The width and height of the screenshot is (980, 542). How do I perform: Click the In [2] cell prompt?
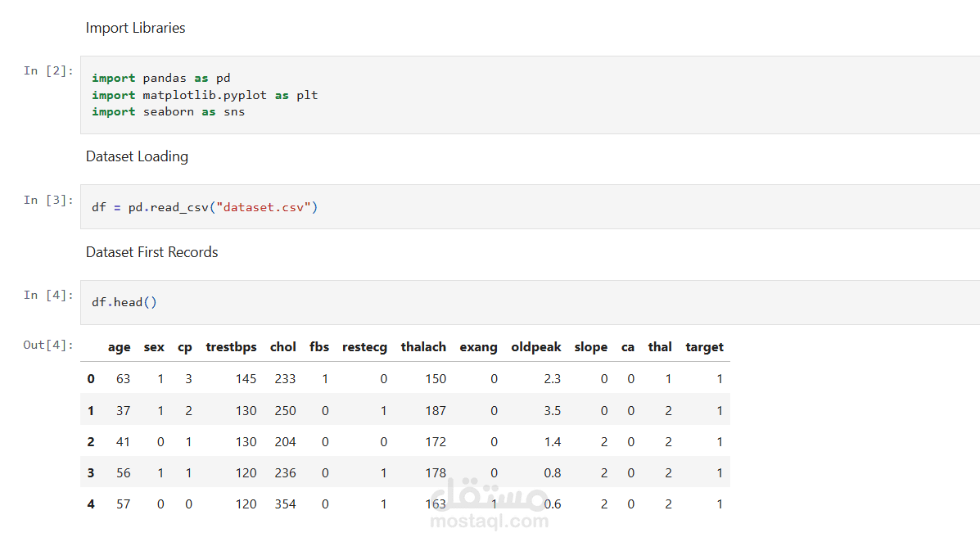[x=48, y=71]
